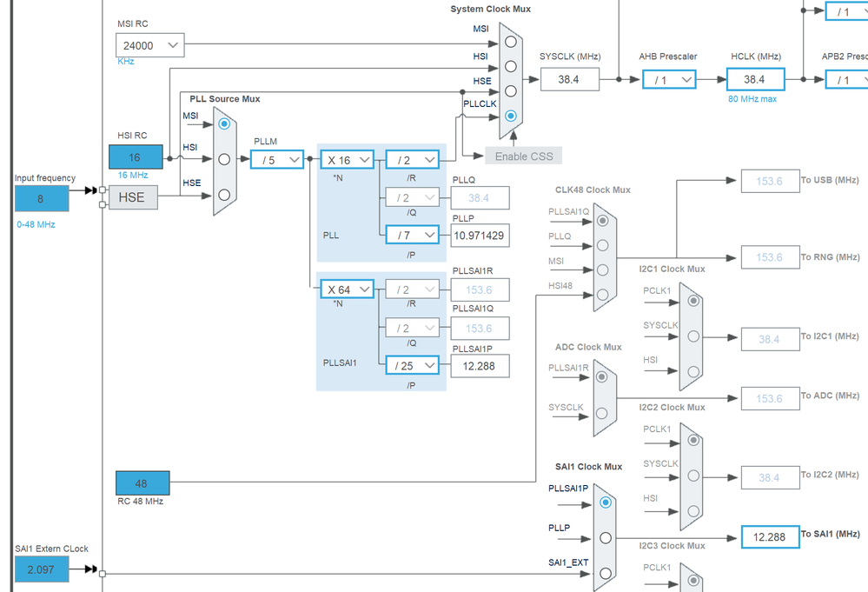This screenshot has height=592, width=868.
Task: Select MSI in System Clock Mux
Action: tap(510, 42)
